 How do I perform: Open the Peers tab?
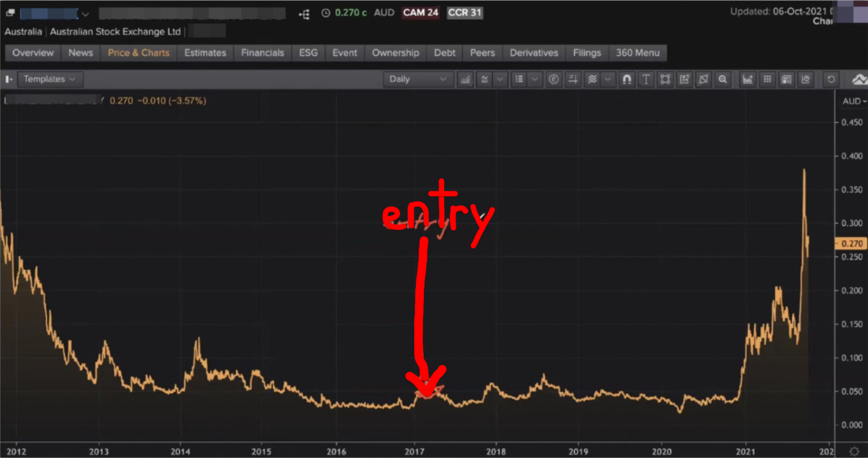tap(483, 53)
